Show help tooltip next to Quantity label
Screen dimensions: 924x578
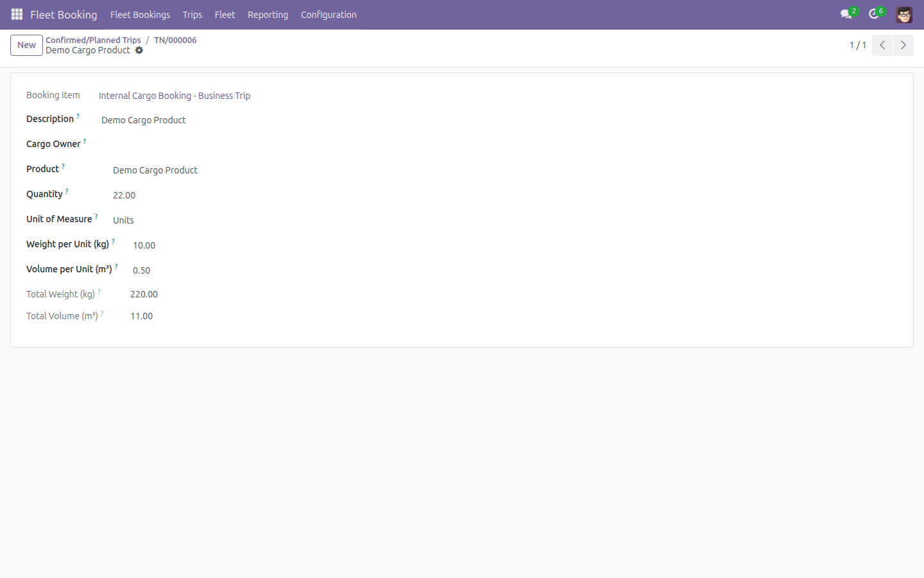click(x=67, y=191)
